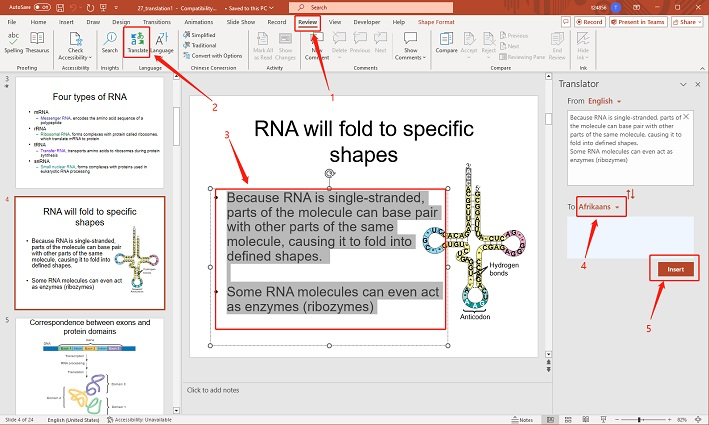Convert text to Traditional Chinese

pyautogui.click(x=200, y=45)
